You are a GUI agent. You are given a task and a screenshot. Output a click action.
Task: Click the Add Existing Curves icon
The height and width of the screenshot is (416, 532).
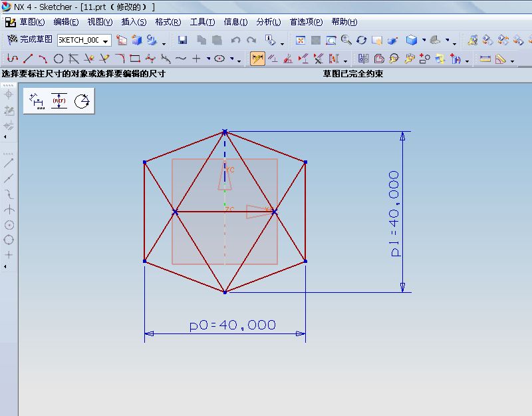coord(425,59)
